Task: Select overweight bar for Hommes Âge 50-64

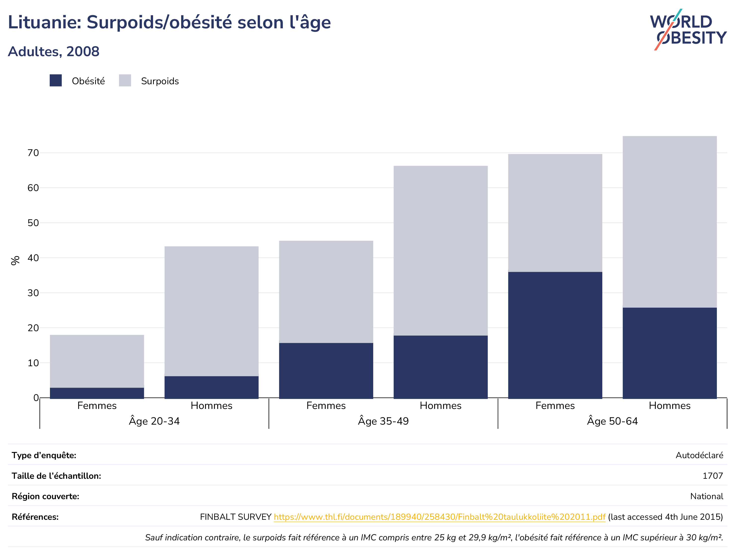Action: [670, 222]
